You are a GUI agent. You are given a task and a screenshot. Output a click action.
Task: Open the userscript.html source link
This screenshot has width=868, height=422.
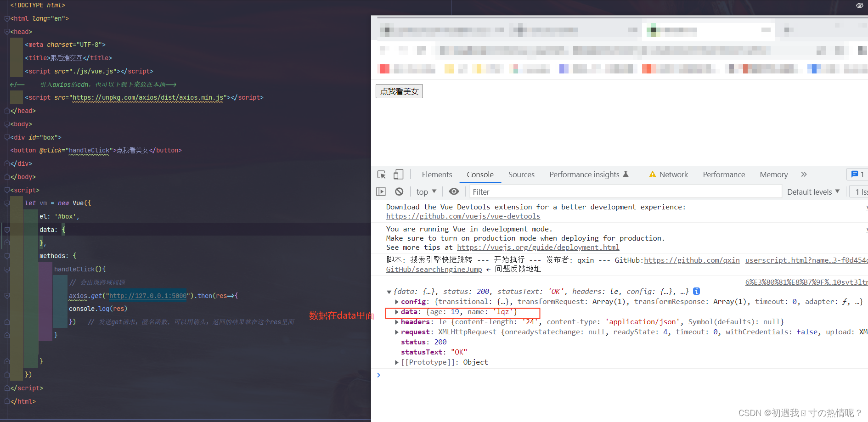tap(806, 260)
